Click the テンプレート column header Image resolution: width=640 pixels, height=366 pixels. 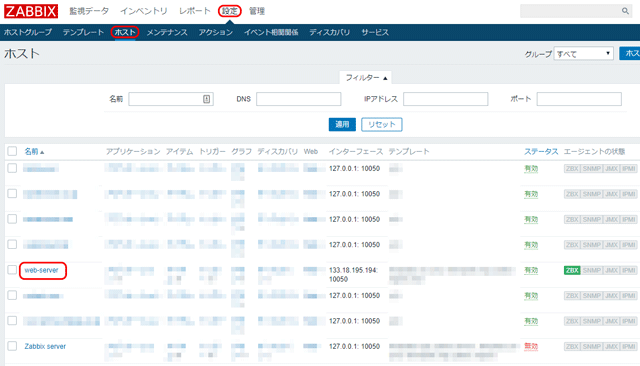click(x=409, y=151)
